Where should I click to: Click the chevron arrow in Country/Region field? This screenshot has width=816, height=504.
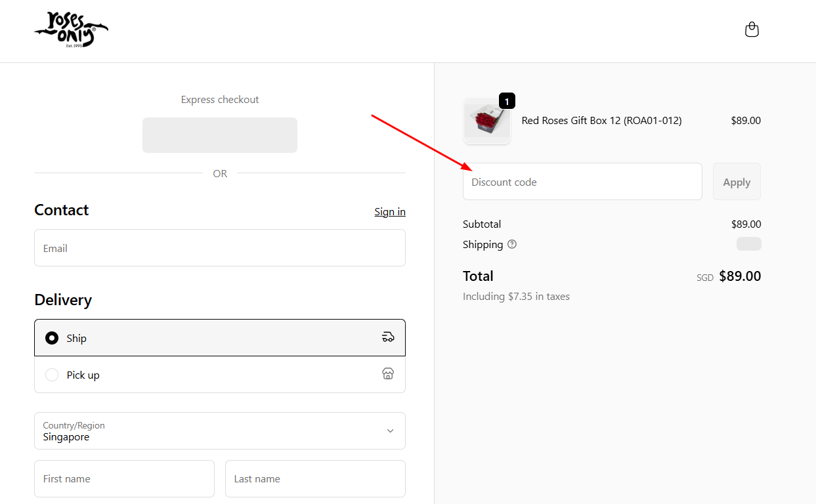tap(390, 430)
